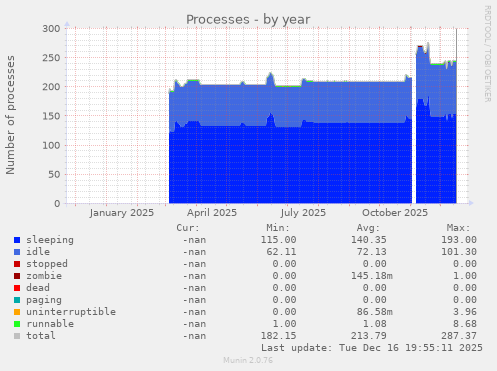Image resolution: width=497 pixels, height=371 pixels.
Task: Click the total legend gray swatch
Action: (x=17, y=336)
